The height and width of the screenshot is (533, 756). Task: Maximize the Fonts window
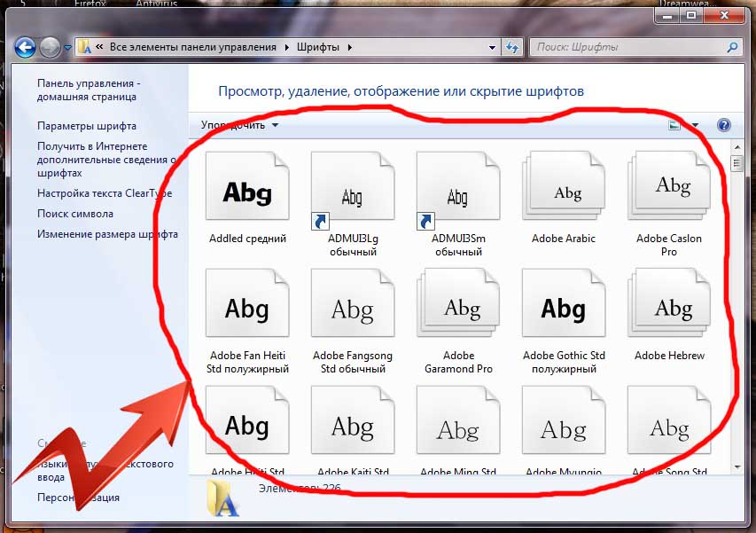tap(691, 16)
